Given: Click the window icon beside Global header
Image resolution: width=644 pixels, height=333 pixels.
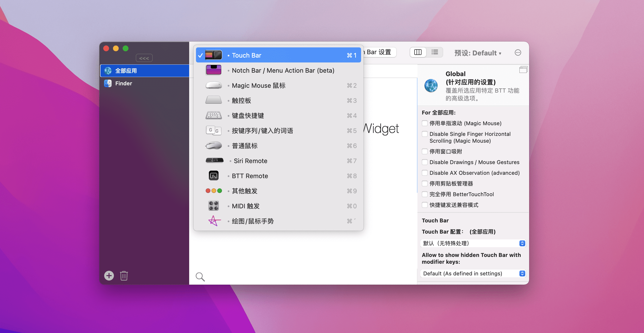Looking at the screenshot, I should (523, 70).
